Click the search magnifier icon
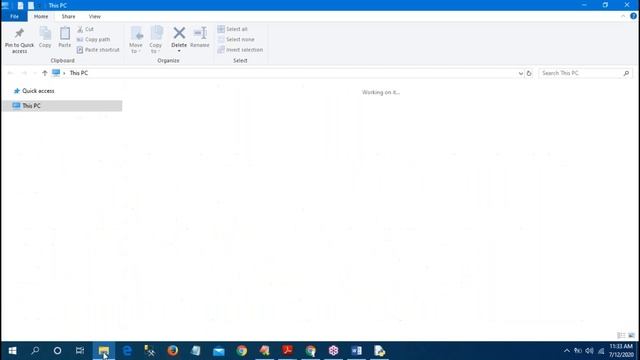The image size is (640, 360). pos(626,73)
